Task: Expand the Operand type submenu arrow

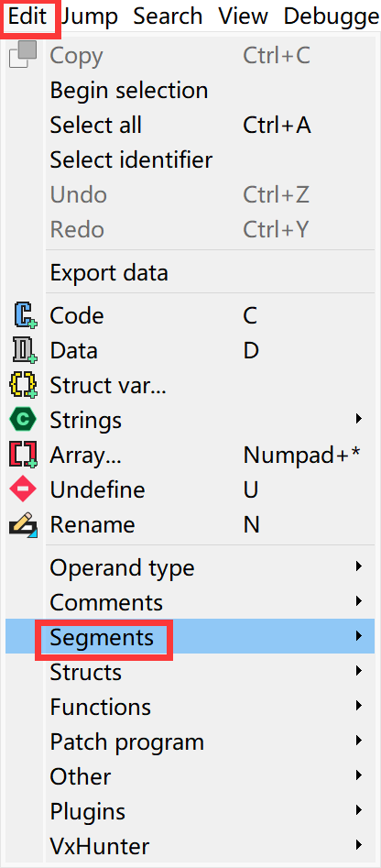Action: [x=359, y=566]
